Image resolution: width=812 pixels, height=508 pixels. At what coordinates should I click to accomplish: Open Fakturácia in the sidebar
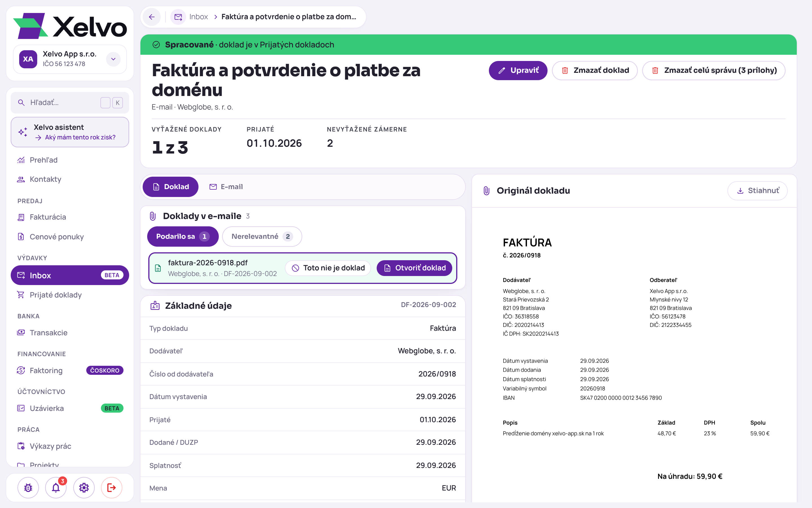(70, 217)
